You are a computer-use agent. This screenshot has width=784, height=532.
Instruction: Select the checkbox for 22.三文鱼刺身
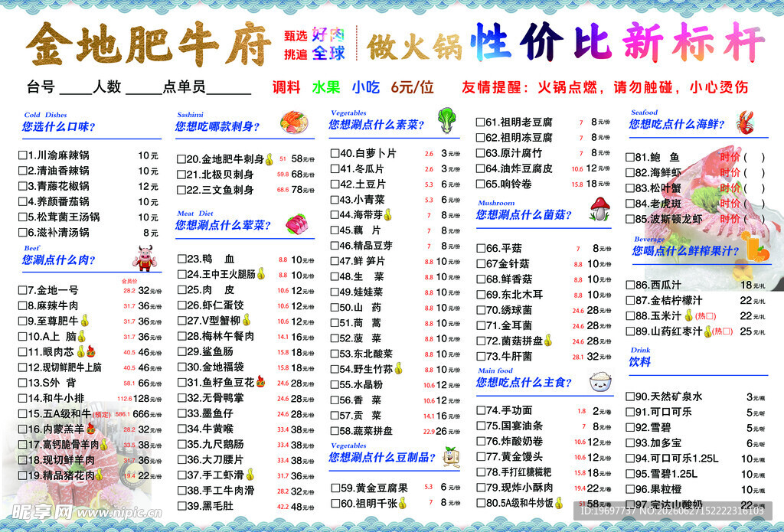(181, 190)
